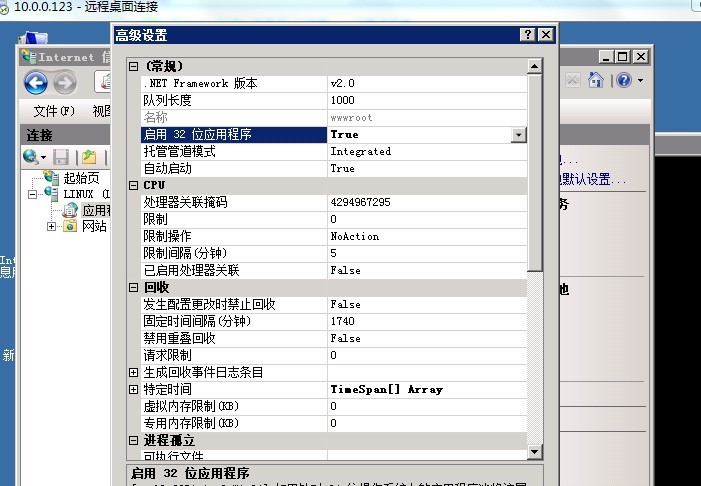Collapse the (常规) section
The image size is (701, 486).
click(x=133, y=67)
